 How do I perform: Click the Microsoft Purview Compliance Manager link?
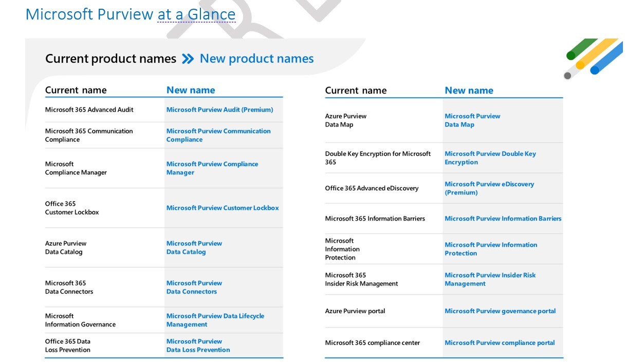[x=212, y=168]
